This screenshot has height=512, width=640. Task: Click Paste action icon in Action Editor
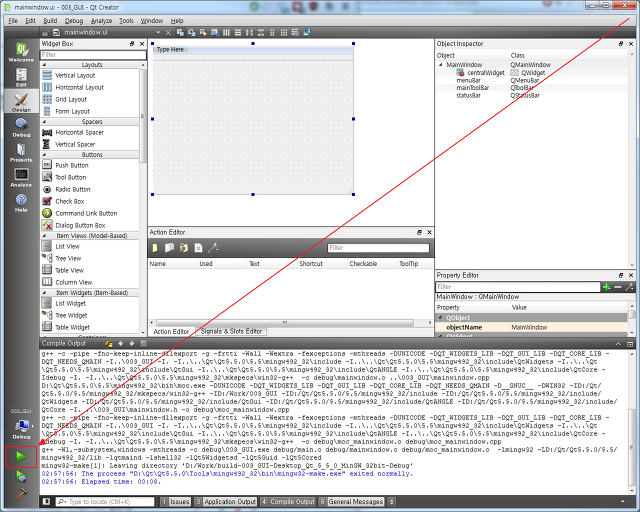(x=184, y=248)
